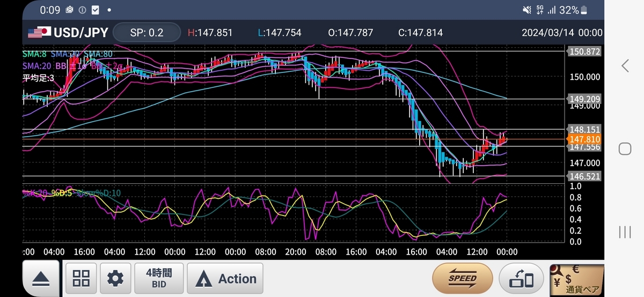Tap the mail notification icon in status bar
Image resolution: width=644 pixels, height=297 pixels.
tap(69, 10)
